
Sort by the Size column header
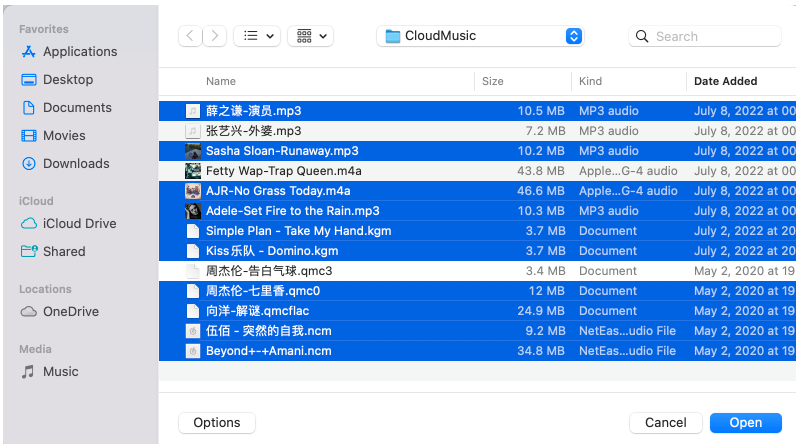[492, 81]
